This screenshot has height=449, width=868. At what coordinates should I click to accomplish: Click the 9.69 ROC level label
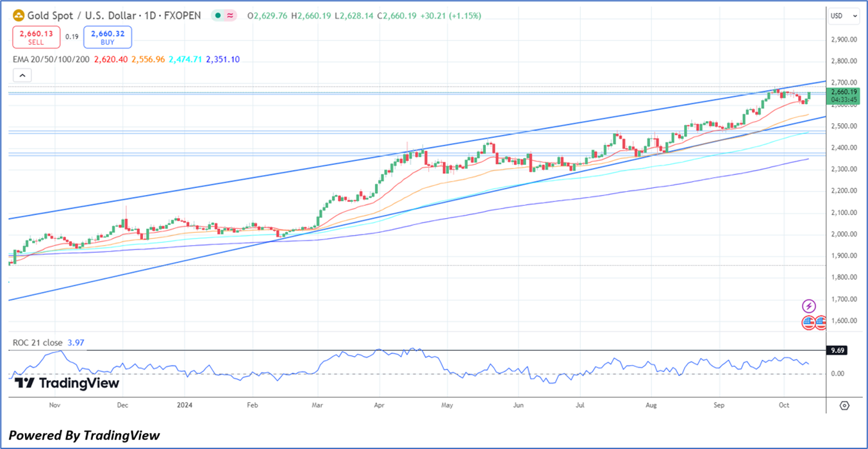tap(837, 351)
